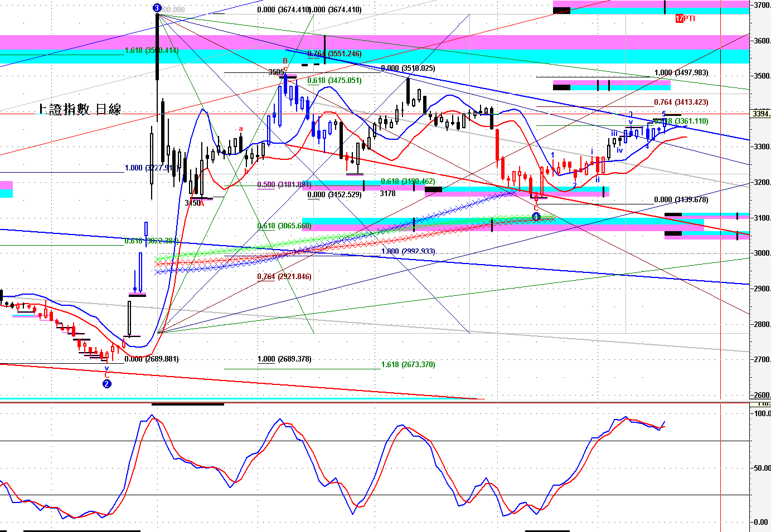Image resolution: width=771 pixels, height=532 pixels.
Task: Click the vertical red date cursor line
Action: (x=721, y=266)
